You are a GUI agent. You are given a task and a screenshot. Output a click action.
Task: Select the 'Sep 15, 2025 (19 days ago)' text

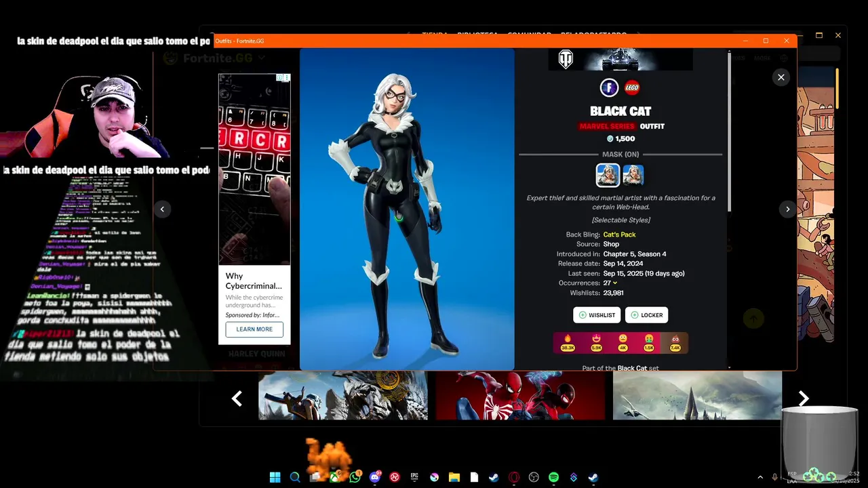tap(644, 274)
